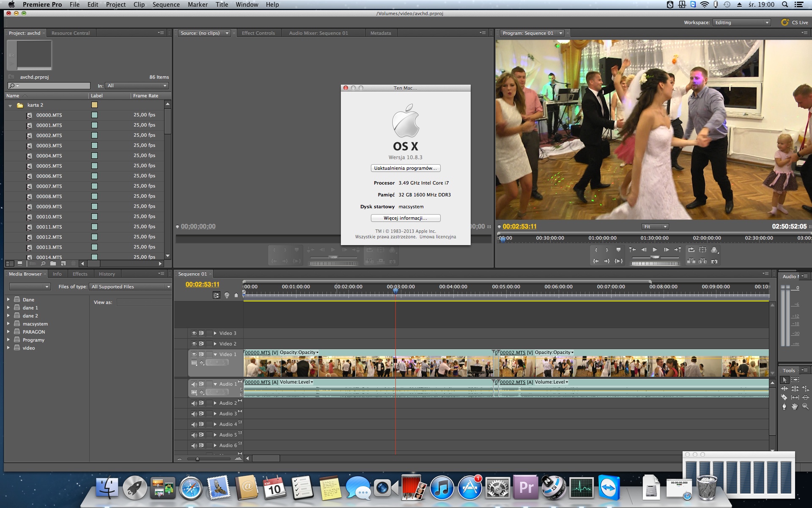
Task: Hide the Video 3 track output
Action: (x=194, y=333)
